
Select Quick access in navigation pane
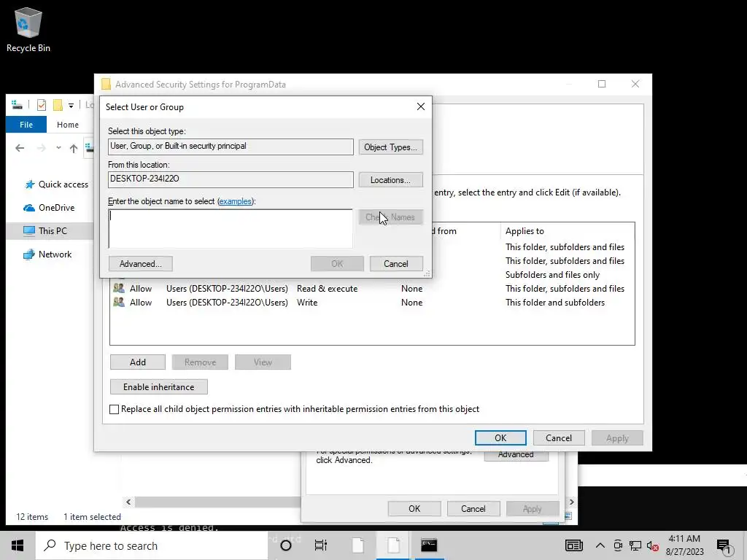pyautogui.click(x=56, y=184)
